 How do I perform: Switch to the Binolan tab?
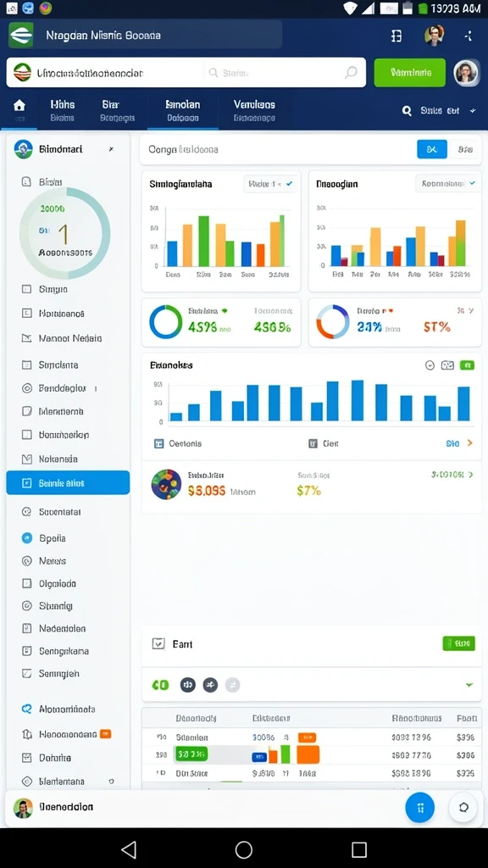[x=183, y=110]
